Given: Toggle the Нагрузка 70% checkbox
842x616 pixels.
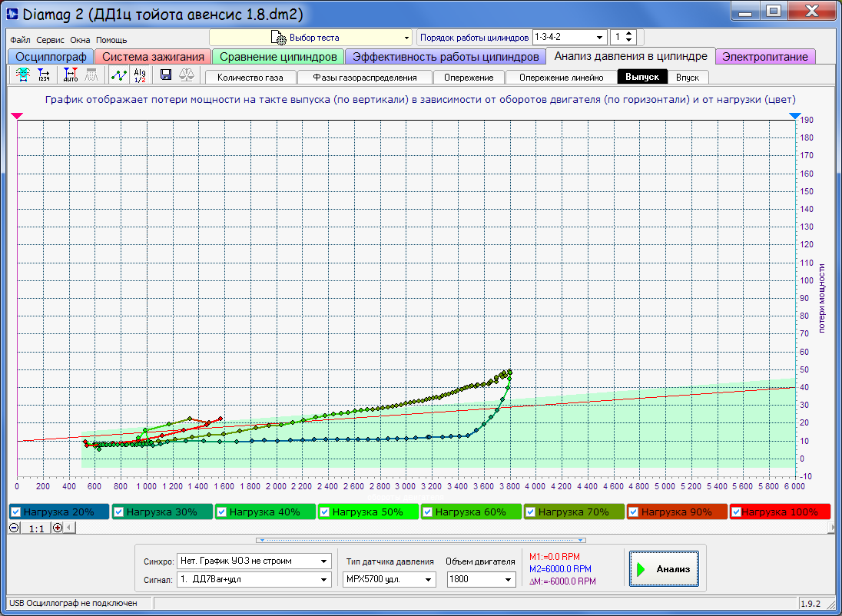Looking at the screenshot, I should [531, 512].
